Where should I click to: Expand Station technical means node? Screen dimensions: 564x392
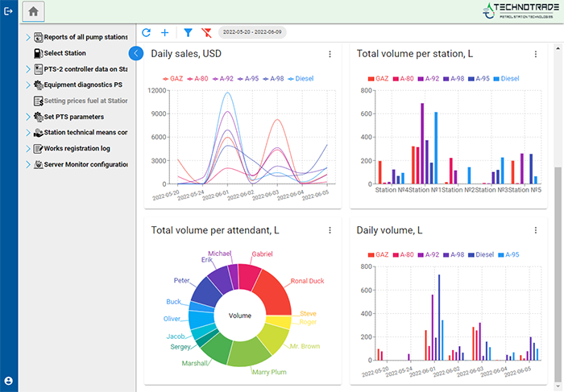[x=28, y=133]
